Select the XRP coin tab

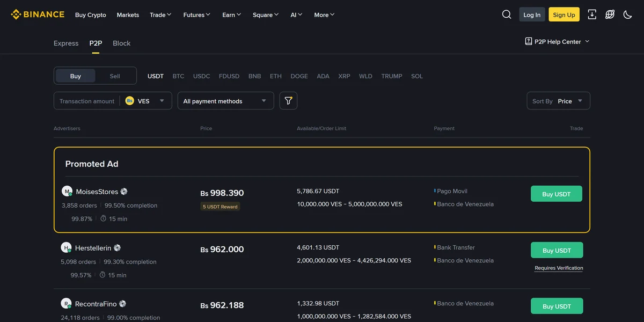click(344, 76)
